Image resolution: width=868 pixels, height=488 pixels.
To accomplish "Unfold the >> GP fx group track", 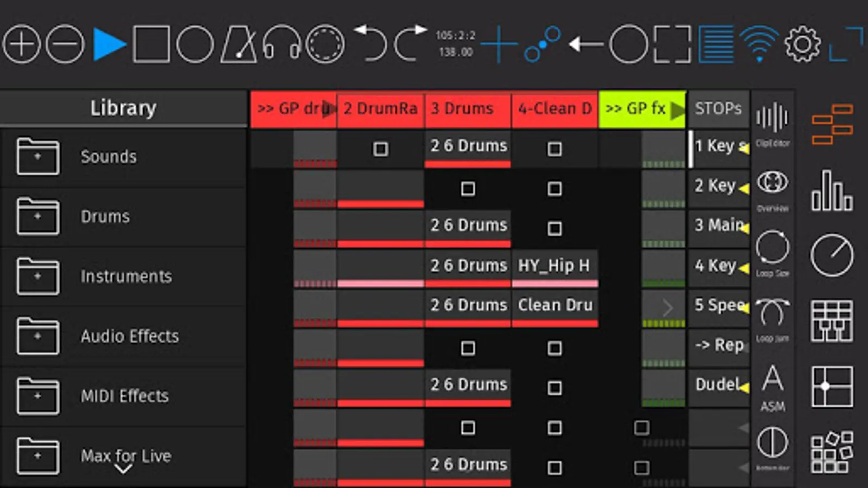I will click(x=678, y=110).
